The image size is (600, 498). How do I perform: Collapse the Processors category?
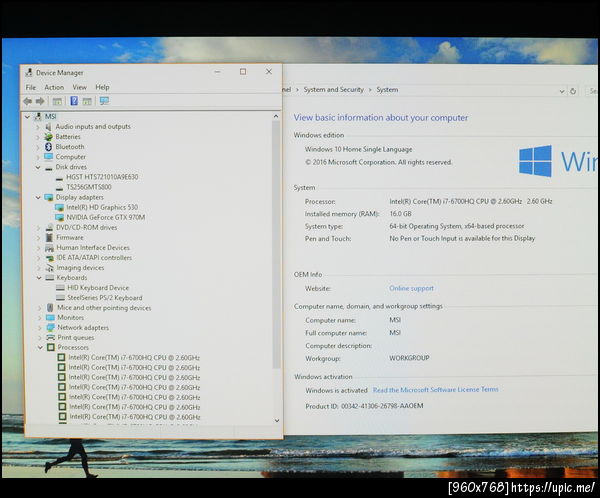[40, 347]
